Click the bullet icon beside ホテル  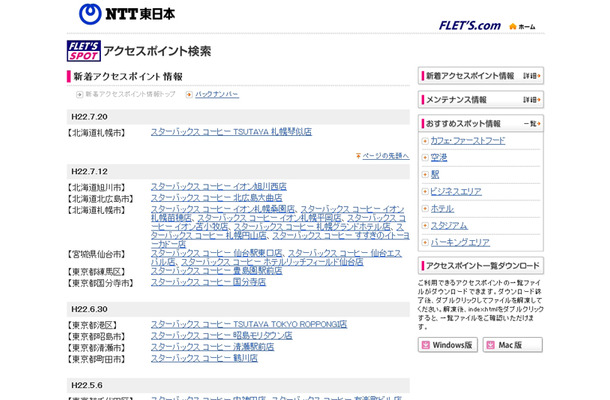[425, 209]
